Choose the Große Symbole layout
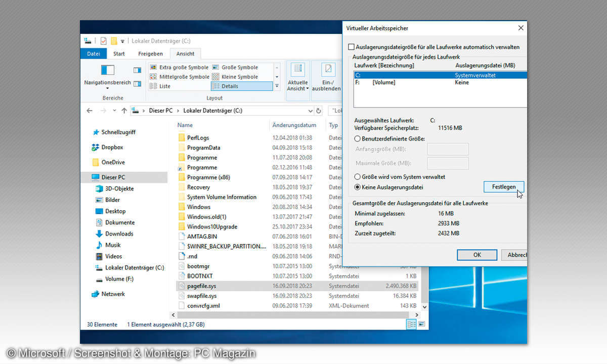607x364 pixels. click(x=235, y=67)
